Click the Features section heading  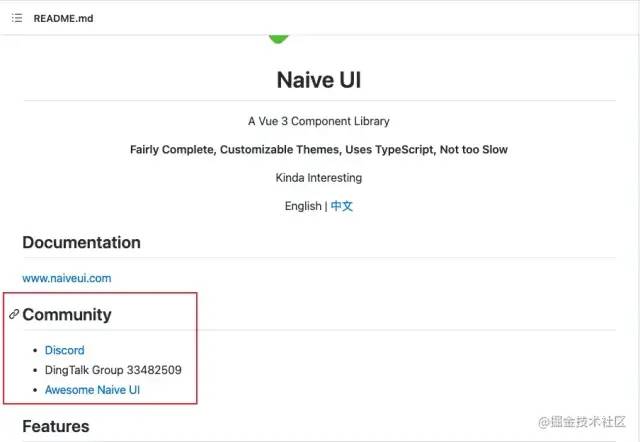tap(56, 426)
